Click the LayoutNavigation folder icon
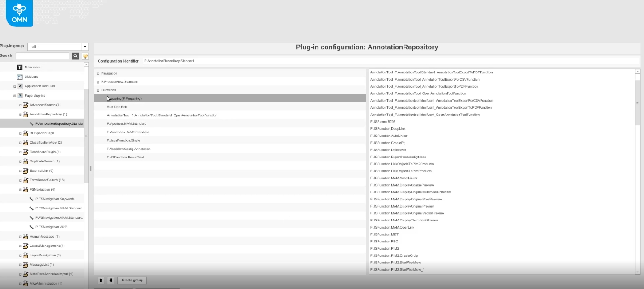The width and height of the screenshot is (644, 289). click(26, 255)
